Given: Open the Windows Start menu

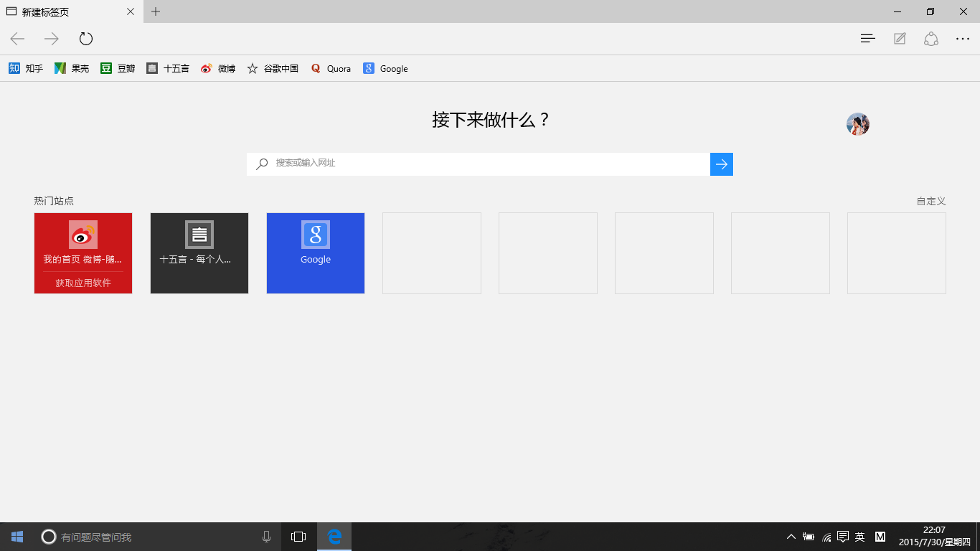Looking at the screenshot, I should [x=17, y=537].
